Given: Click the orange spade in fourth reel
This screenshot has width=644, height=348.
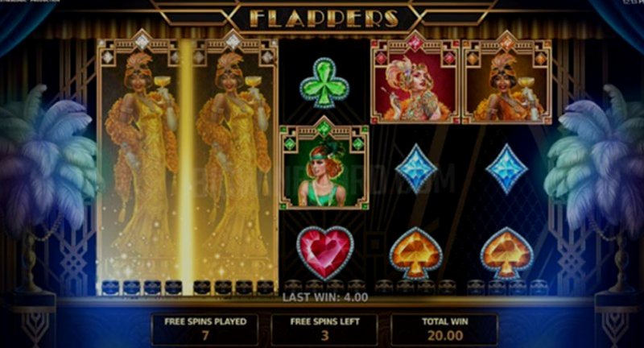Looking at the screenshot, I should click(x=415, y=253).
